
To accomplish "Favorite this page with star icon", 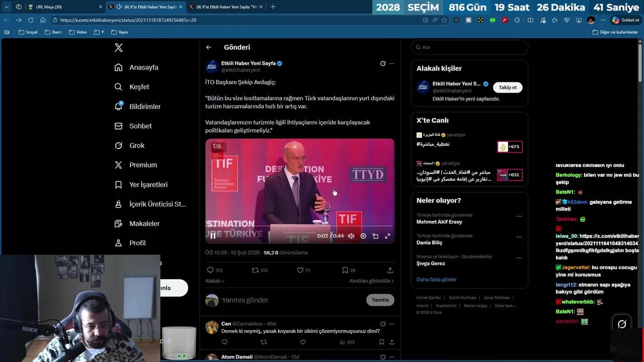I will [444, 20].
